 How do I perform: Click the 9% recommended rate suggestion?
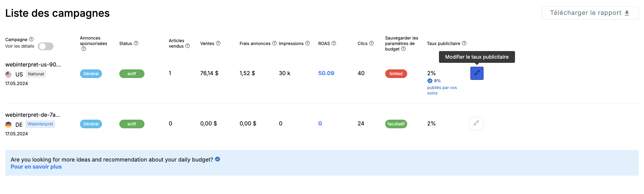pos(437,81)
